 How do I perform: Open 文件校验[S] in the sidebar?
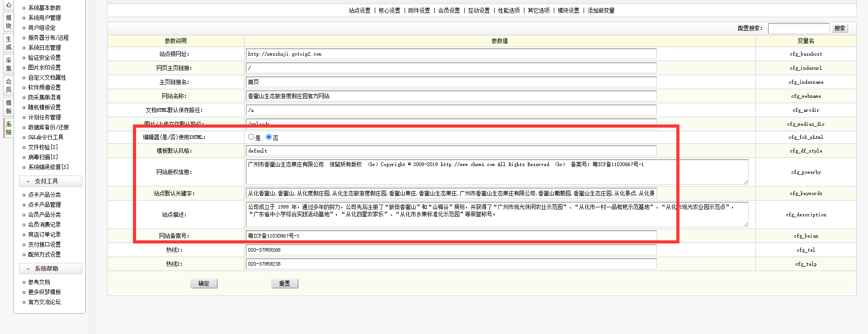coord(43,147)
